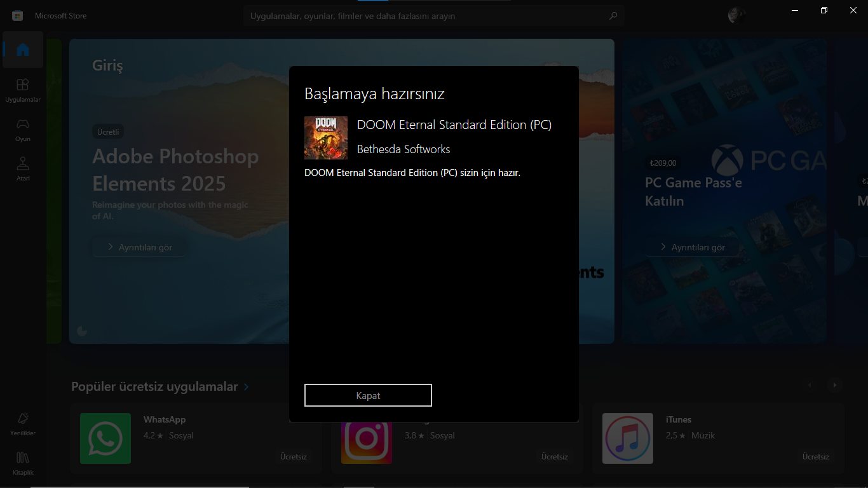
Task: Click the WhatsApp app name
Action: click(165, 419)
